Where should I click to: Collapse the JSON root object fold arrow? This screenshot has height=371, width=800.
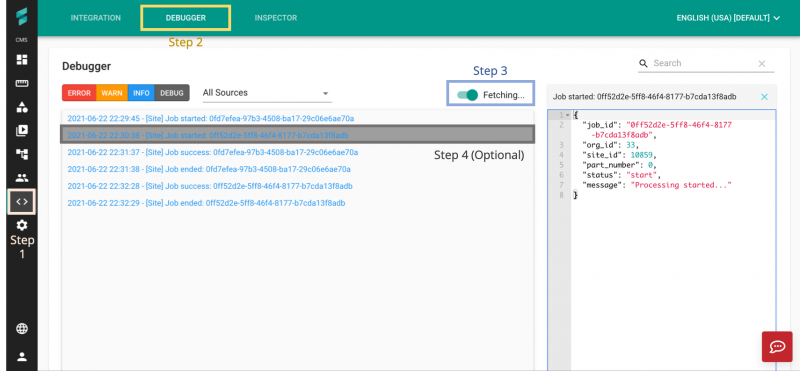568,115
